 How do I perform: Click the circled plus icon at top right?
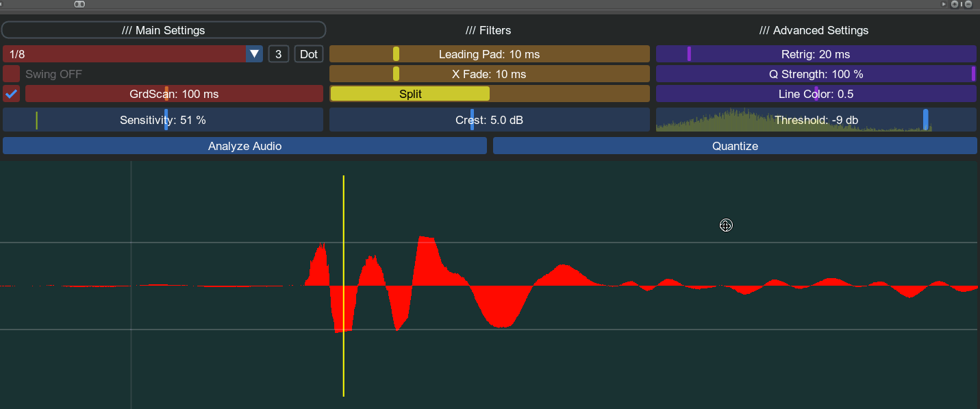click(955, 4)
